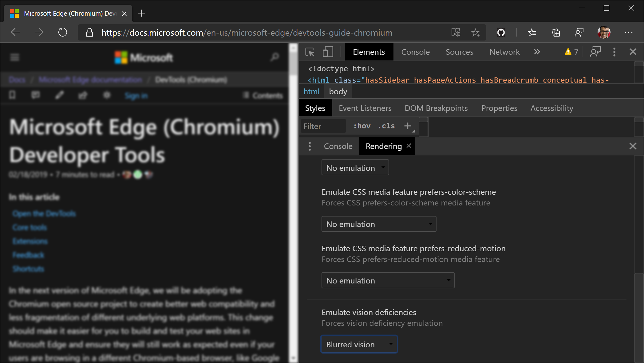
Task: Click the device emulation toggle icon
Action: tap(329, 52)
